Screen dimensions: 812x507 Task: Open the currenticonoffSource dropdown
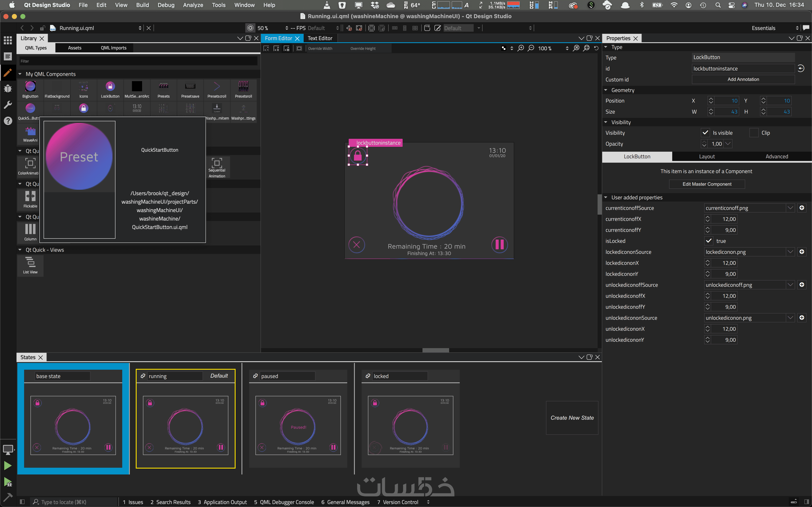(x=790, y=208)
